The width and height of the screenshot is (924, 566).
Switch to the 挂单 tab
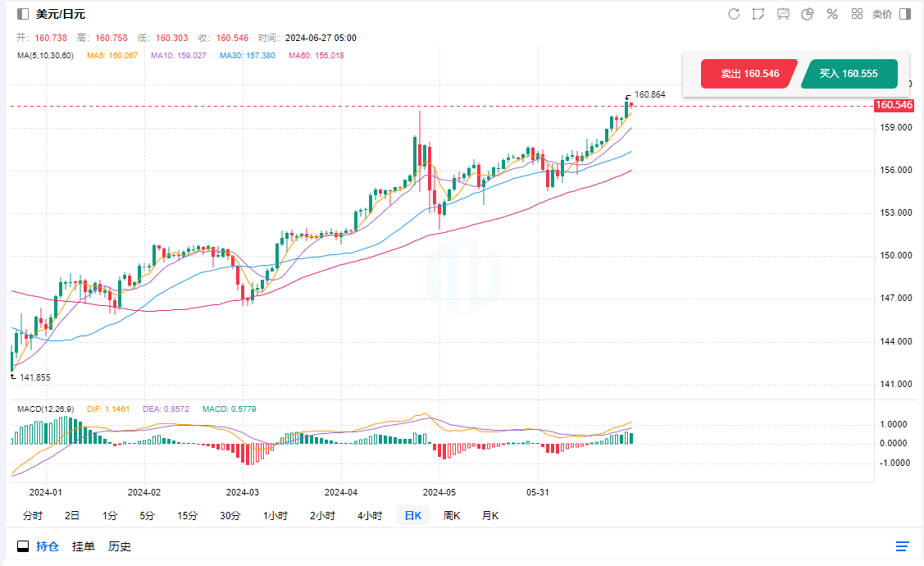coord(83,546)
